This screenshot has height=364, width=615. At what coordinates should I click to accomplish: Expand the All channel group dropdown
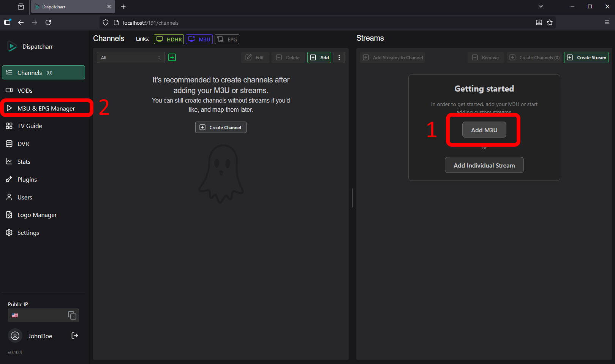[131, 57]
